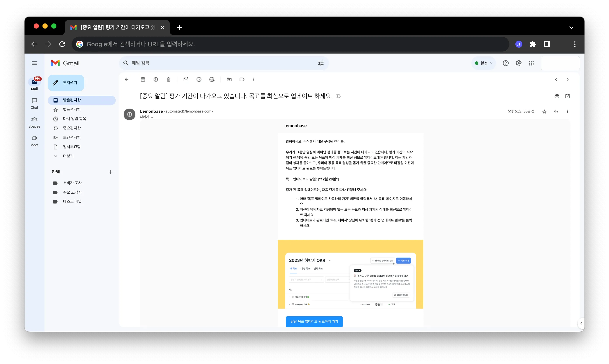This screenshot has height=364, width=609.
Task: Open Google apps grid
Action: [x=531, y=63]
